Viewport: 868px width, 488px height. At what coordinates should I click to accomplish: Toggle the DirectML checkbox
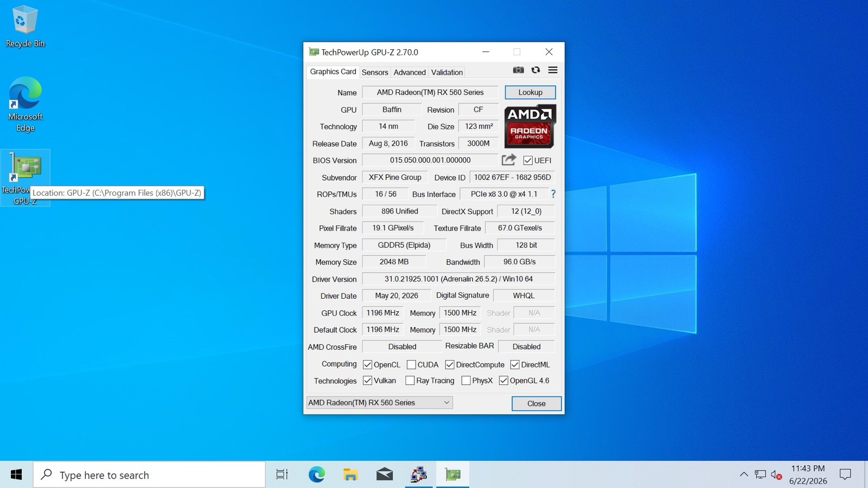[x=515, y=364]
